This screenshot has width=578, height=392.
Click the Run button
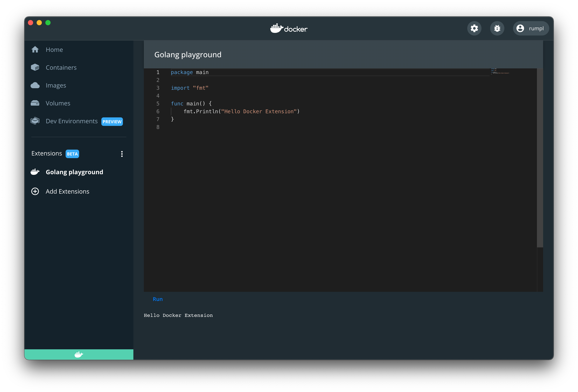(x=158, y=299)
